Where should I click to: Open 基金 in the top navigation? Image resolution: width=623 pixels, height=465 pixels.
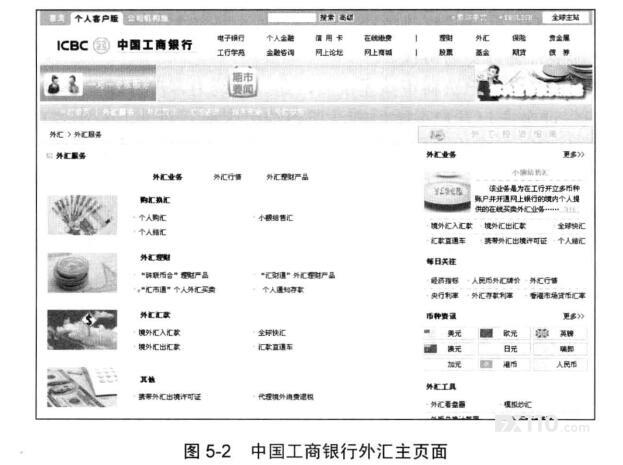click(482, 52)
